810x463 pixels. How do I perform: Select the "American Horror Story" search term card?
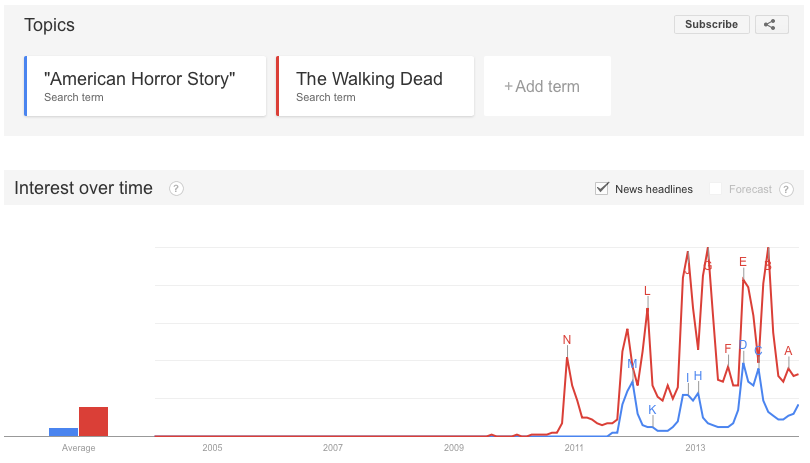(x=145, y=86)
